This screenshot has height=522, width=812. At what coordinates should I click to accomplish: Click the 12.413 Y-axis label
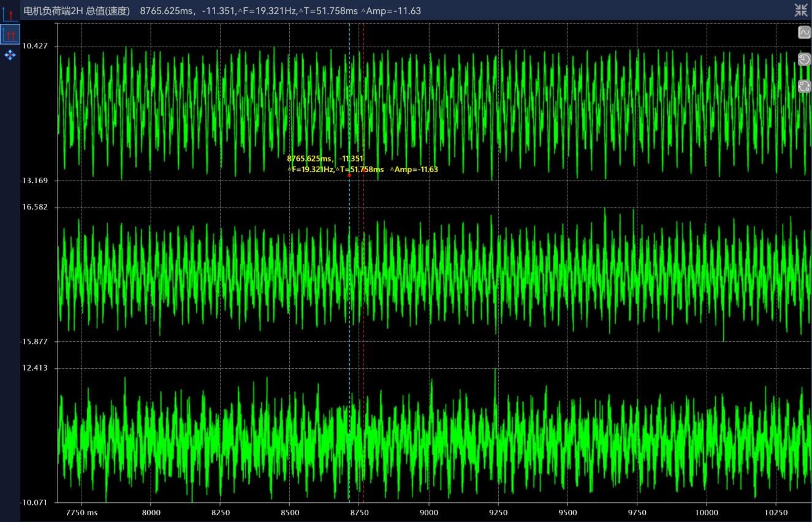[x=35, y=368]
